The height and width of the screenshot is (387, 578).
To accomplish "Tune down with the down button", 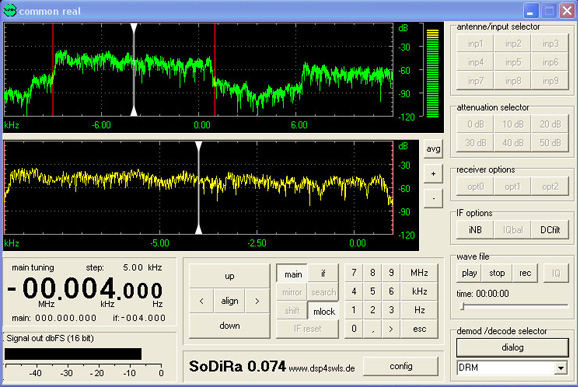I will [x=229, y=326].
